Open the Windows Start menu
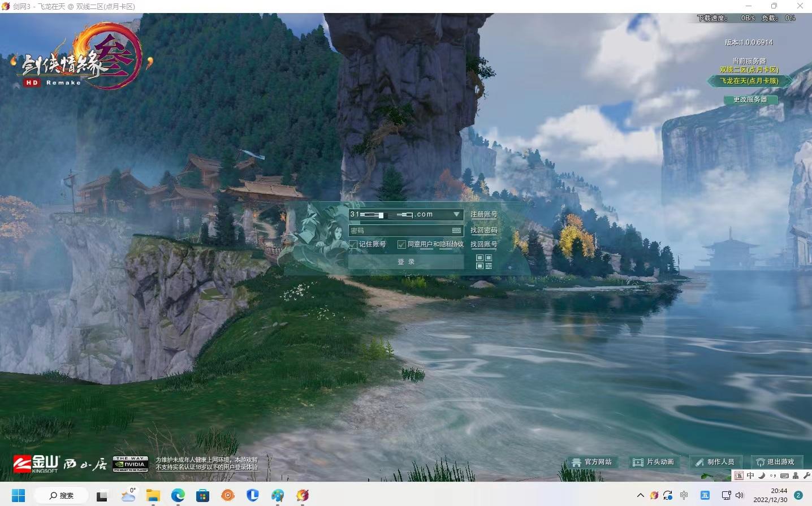Image resolution: width=812 pixels, height=506 pixels. (18, 496)
